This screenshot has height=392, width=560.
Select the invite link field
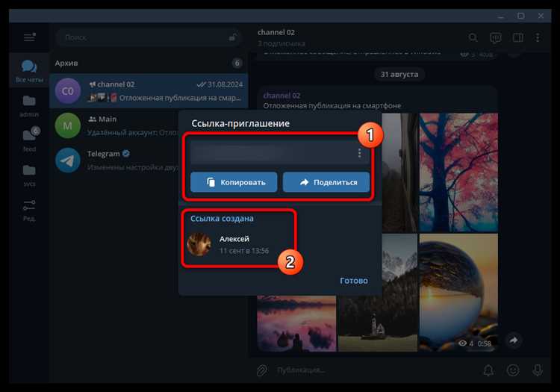point(280,153)
